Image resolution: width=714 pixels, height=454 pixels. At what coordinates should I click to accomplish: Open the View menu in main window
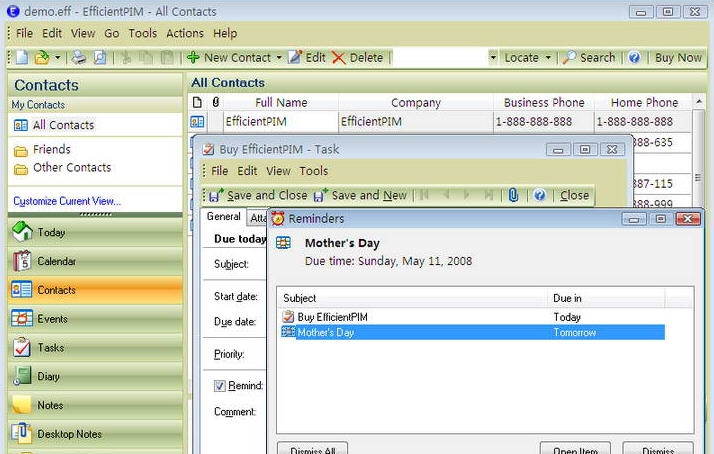83,33
